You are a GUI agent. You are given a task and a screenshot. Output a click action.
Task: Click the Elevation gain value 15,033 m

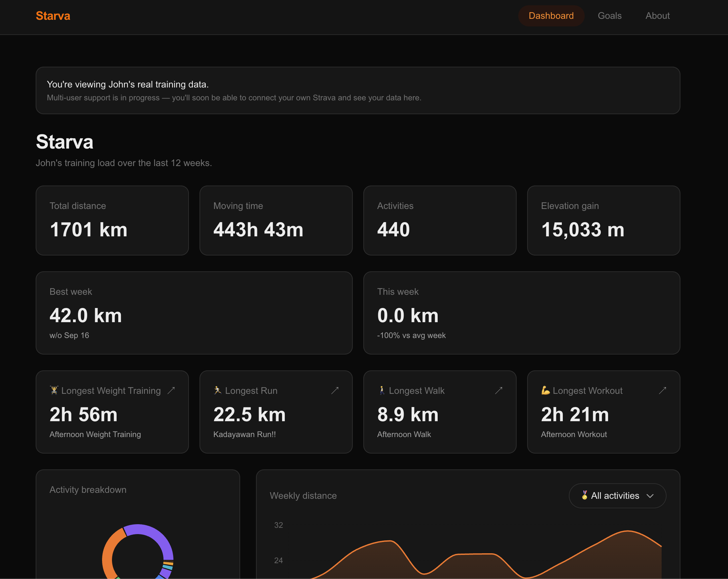tap(582, 230)
